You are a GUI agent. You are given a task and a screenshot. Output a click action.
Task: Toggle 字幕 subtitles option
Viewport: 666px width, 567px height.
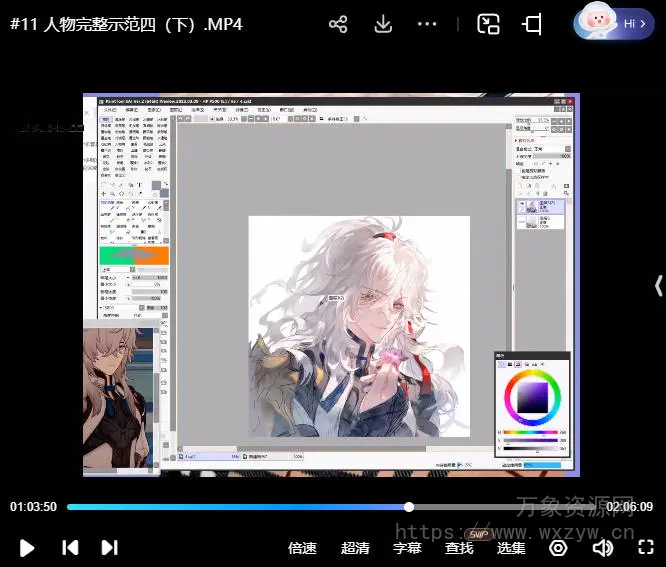pos(407,548)
